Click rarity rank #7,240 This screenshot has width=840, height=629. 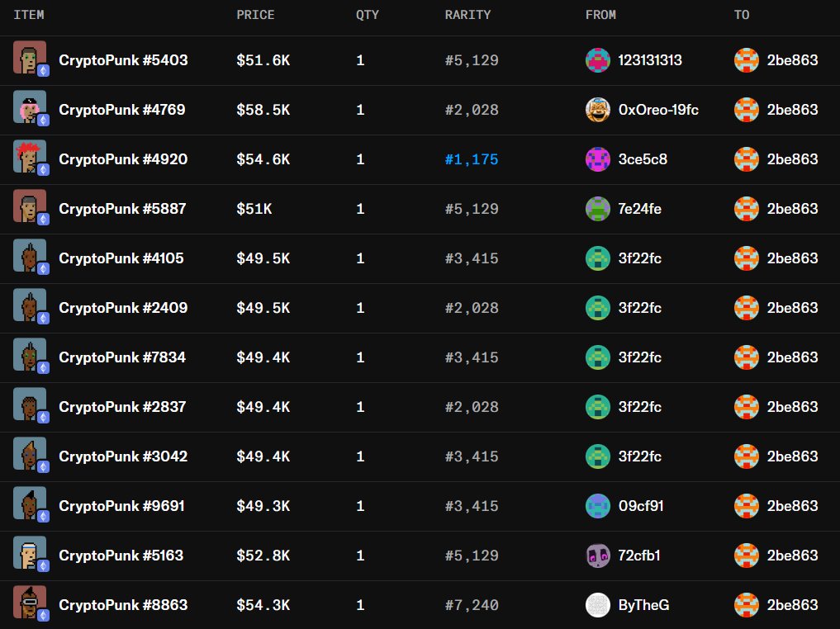472,605
